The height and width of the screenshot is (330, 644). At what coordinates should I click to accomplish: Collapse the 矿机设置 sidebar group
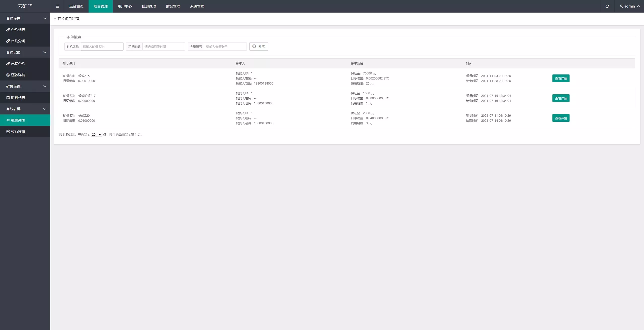[45, 86]
